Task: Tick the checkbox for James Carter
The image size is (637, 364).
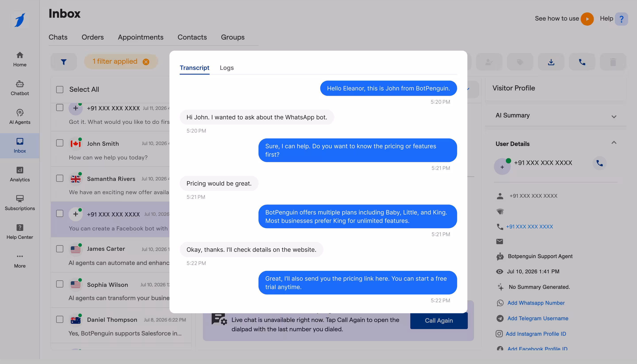Action: click(x=60, y=249)
